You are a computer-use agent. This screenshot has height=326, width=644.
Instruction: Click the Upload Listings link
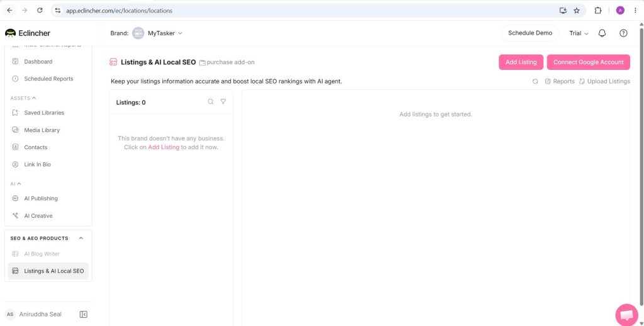[604, 81]
